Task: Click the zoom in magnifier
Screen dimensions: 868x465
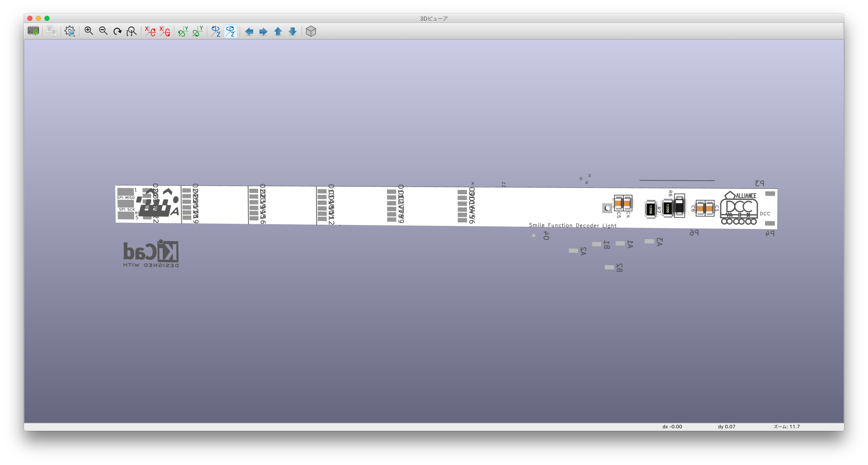Action: pyautogui.click(x=89, y=31)
